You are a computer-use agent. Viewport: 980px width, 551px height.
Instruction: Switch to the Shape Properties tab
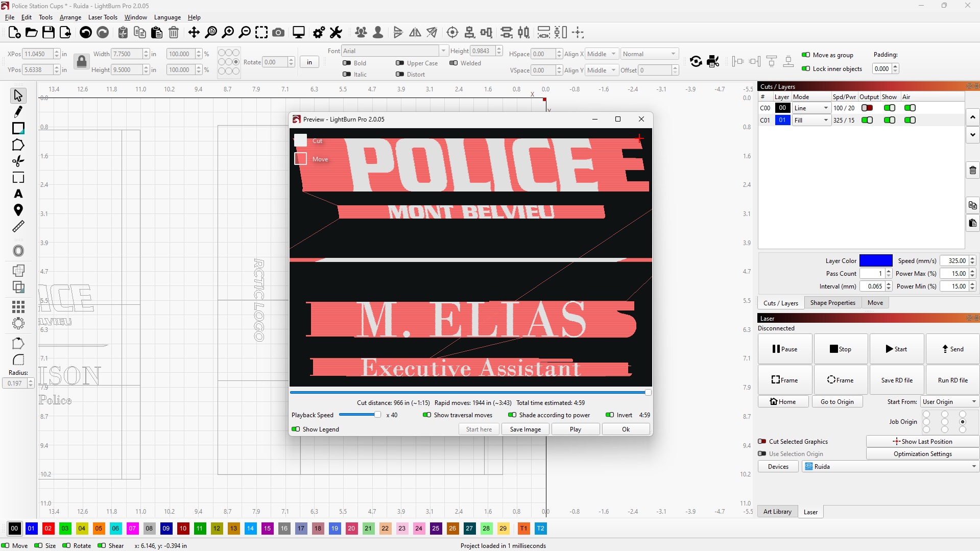832,303
